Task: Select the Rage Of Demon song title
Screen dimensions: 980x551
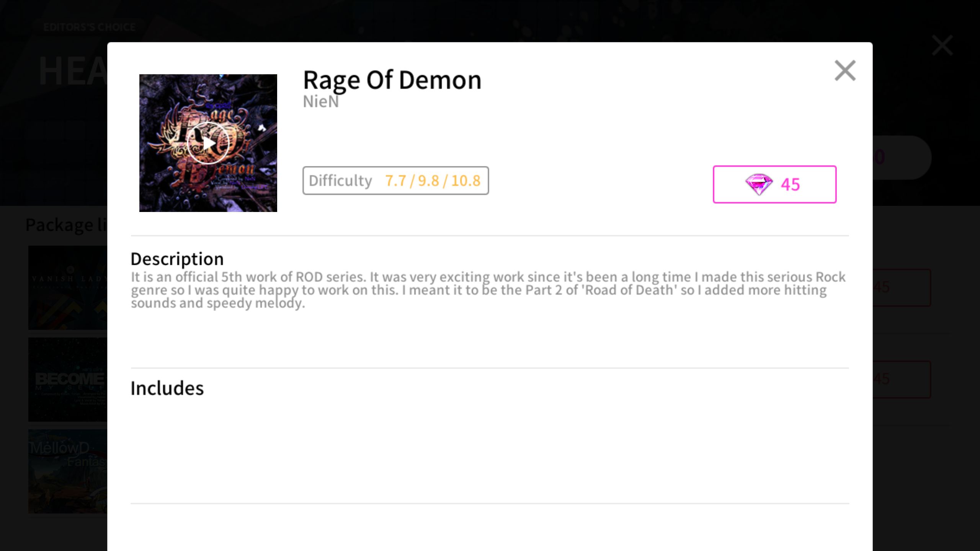Action: tap(392, 80)
